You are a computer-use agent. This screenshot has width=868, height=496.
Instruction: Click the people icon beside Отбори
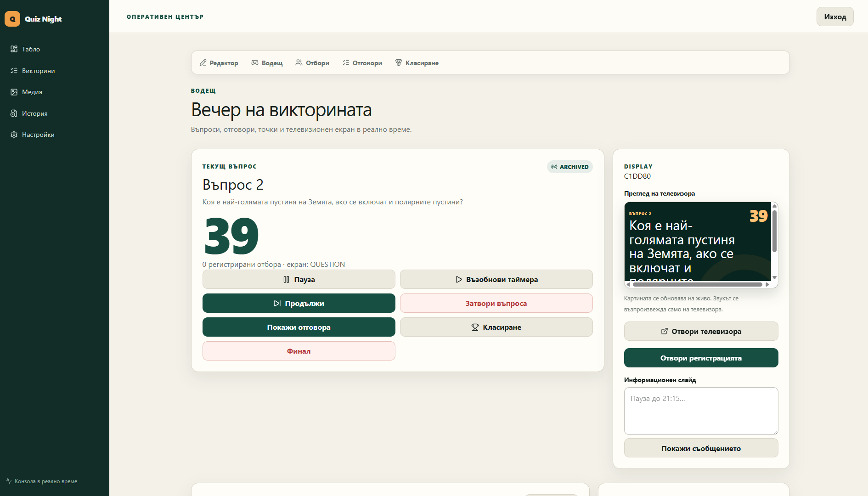299,62
